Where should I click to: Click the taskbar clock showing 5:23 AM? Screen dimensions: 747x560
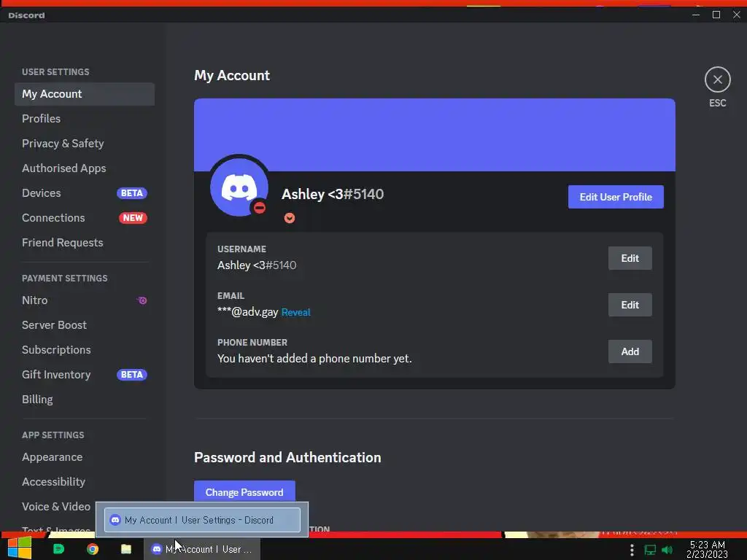coord(707,549)
